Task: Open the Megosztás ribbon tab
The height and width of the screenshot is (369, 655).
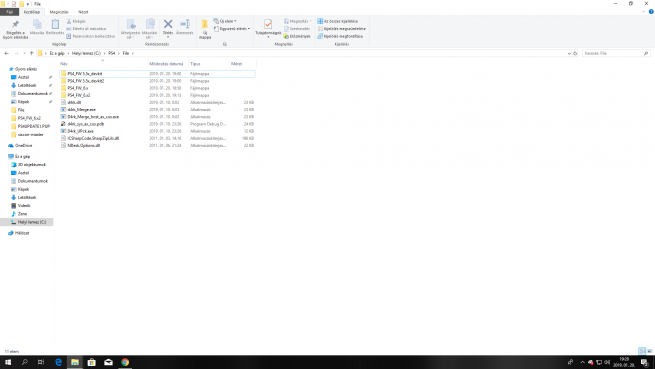Action: [x=59, y=12]
